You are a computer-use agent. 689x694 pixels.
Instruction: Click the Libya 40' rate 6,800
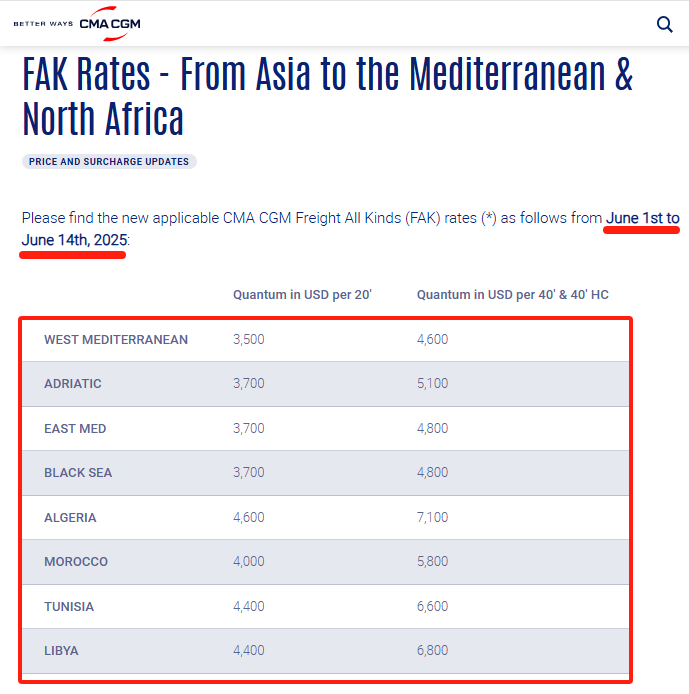(x=432, y=650)
